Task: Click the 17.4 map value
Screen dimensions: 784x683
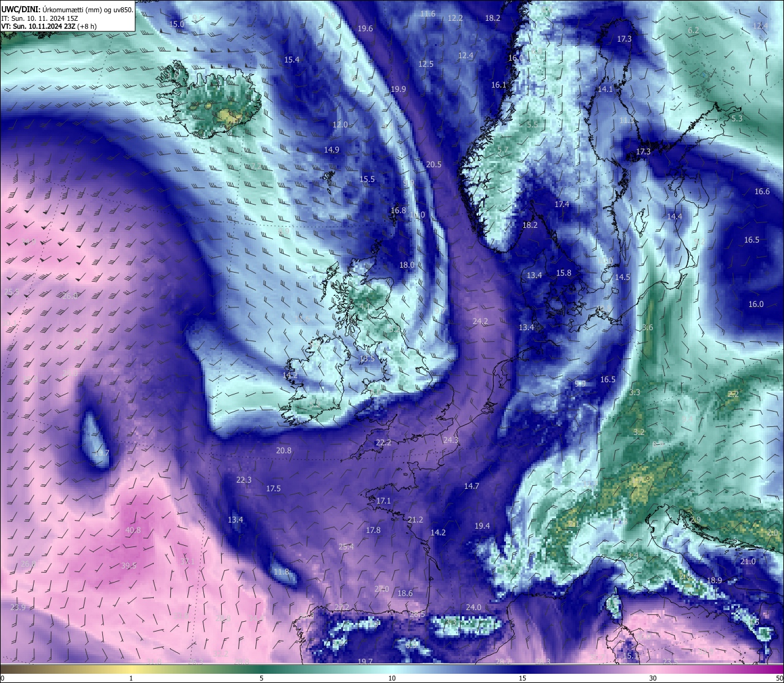Action: click(x=562, y=204)
